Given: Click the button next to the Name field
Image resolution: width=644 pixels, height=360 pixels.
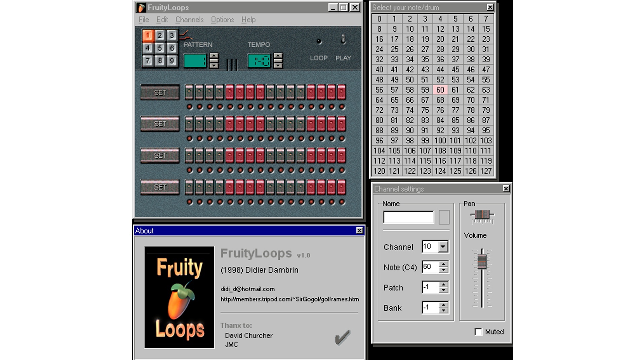Looking at the screenshot, I should click(444, 217).
